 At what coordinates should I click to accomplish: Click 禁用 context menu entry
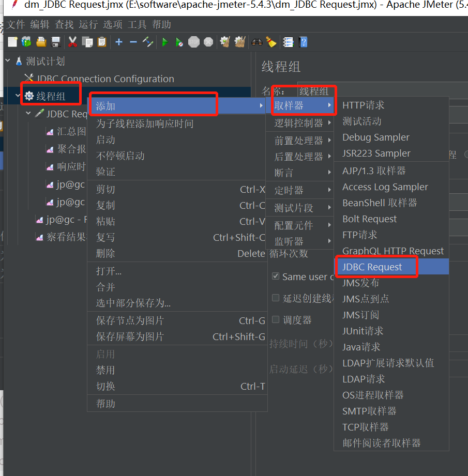(x=177, y=370)
